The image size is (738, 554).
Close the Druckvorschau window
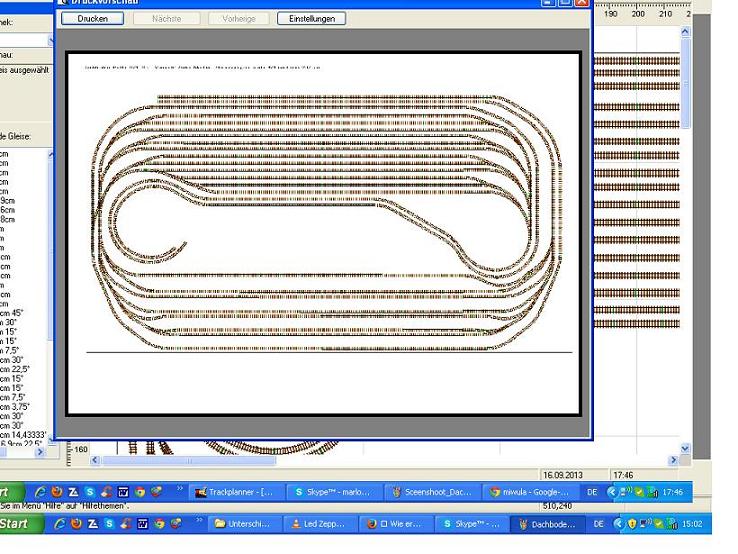click(x=582, y=2)
